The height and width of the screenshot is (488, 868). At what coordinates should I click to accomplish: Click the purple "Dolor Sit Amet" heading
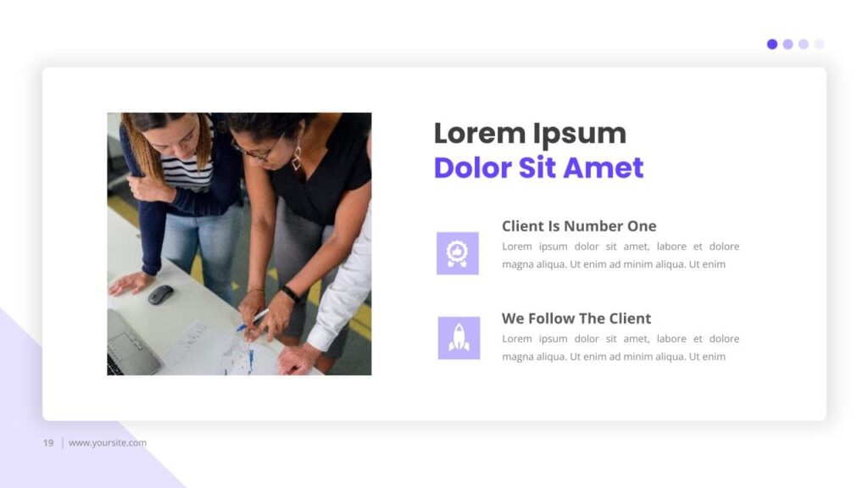click(538, 168)
